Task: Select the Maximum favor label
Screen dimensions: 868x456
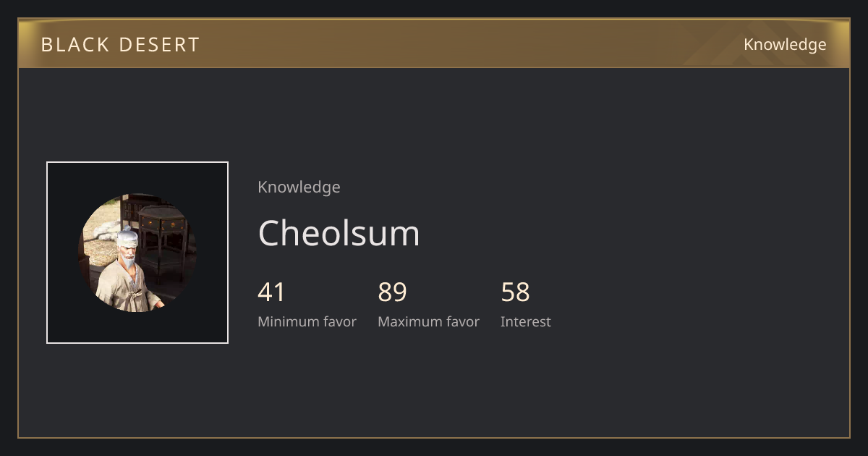Action: tap(428, 322)
